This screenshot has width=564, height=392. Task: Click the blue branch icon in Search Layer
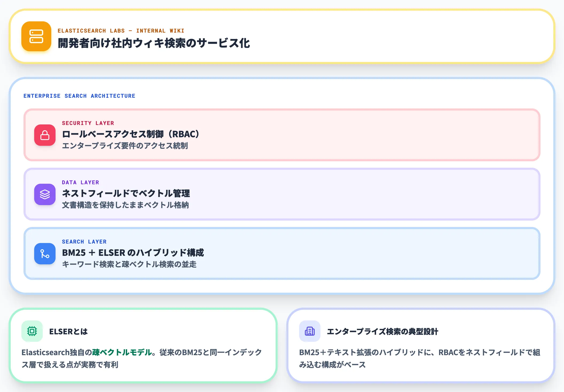tap(45, 254)
